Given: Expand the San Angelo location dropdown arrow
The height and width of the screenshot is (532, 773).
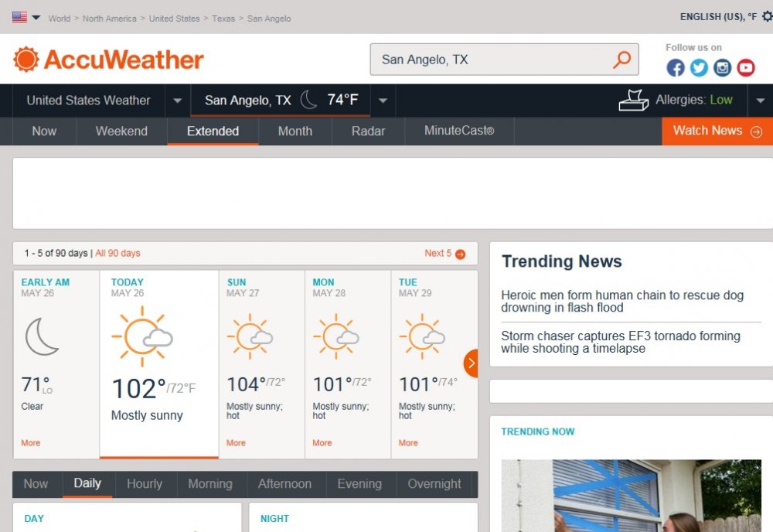Looking at the screenshot, I should [382, 101].
